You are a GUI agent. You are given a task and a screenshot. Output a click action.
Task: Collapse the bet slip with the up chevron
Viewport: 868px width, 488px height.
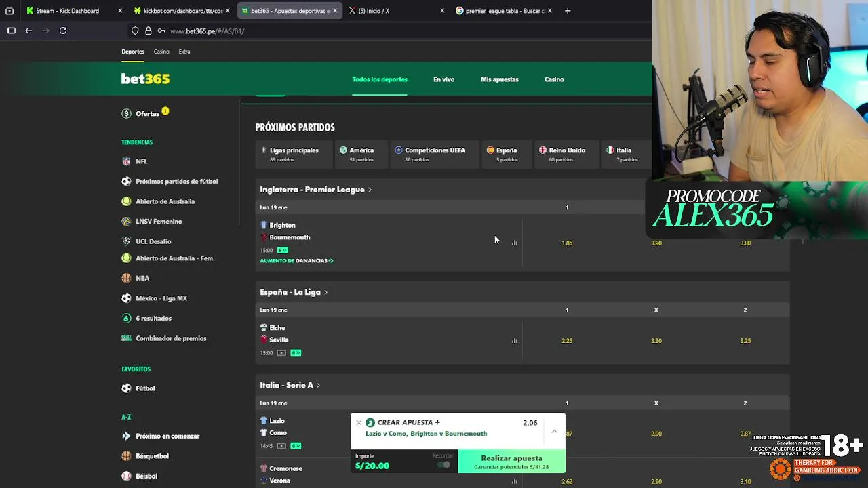(x=554, y=431)
